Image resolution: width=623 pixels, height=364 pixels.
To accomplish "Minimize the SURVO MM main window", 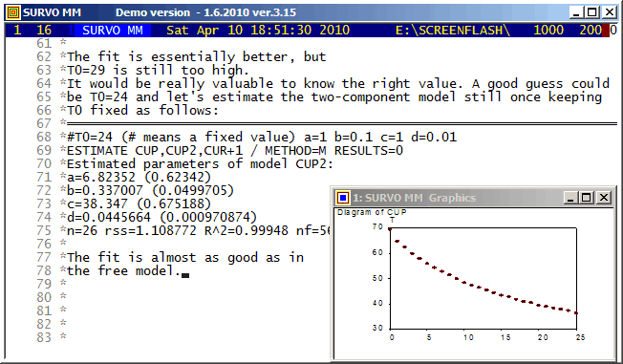I will (576, 12).
